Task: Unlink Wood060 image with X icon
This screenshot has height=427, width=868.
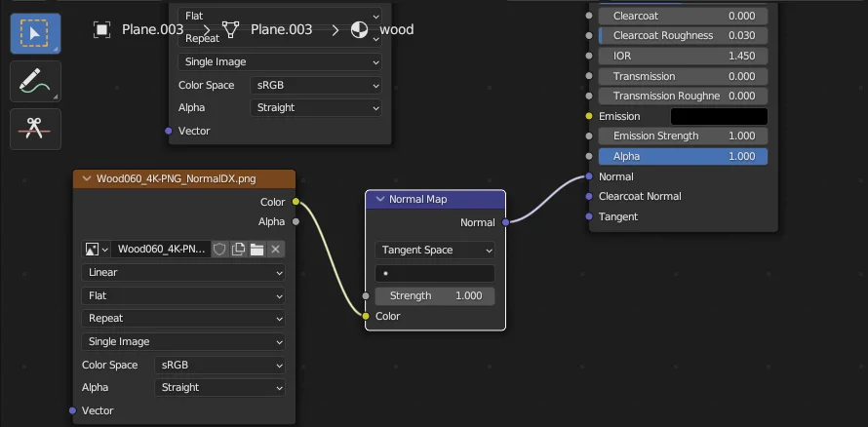Action: (276, 249)
